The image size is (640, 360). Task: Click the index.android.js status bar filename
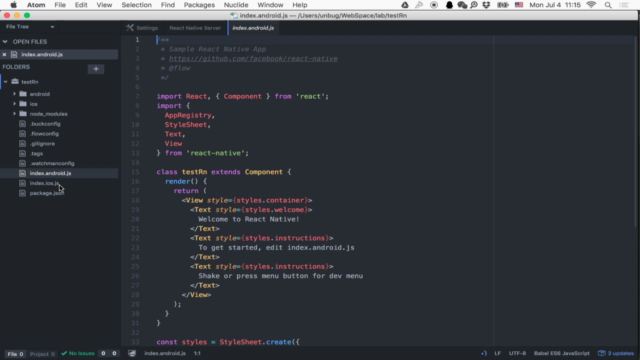tap(165, 353)
